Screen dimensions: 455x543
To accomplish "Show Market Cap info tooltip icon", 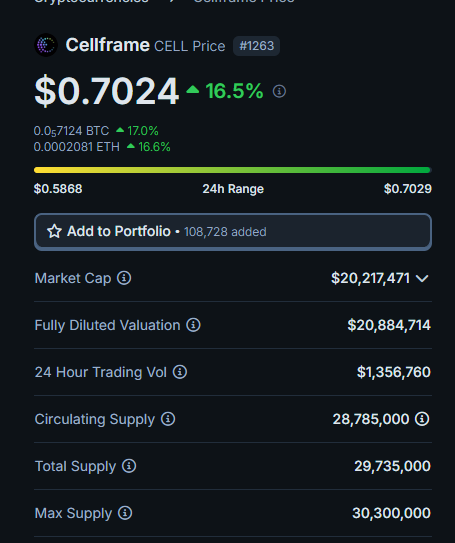I will point(124,278).
